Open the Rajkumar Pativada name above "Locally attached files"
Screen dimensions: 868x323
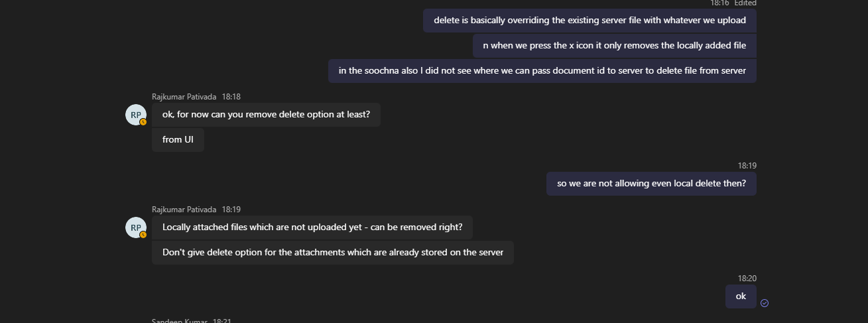[x=184, y=210]
